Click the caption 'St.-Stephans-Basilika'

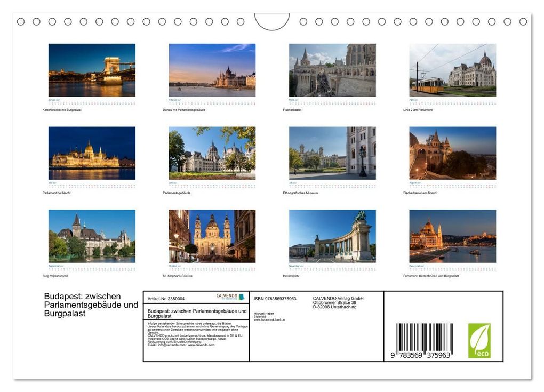click(177, 276)
